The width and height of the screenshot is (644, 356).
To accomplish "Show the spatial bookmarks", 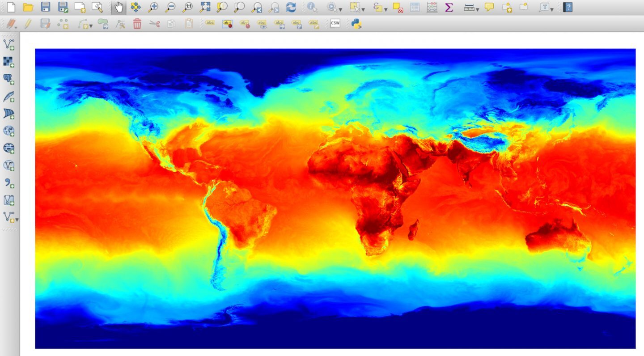I will (x=524, y=7).
